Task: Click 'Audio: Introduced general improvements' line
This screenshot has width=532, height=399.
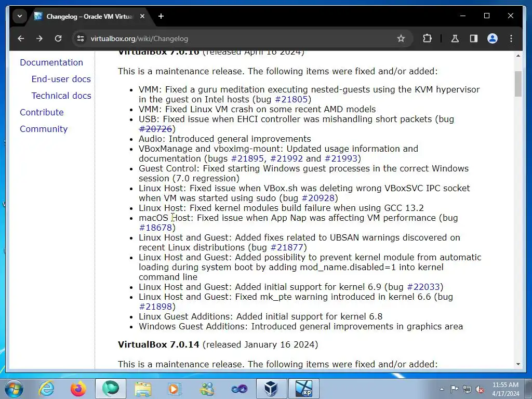Action: point(224,139)
